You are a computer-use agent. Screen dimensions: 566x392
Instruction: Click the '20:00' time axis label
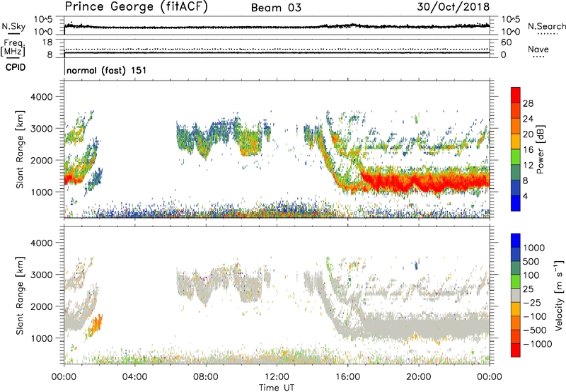coord(419,377)
